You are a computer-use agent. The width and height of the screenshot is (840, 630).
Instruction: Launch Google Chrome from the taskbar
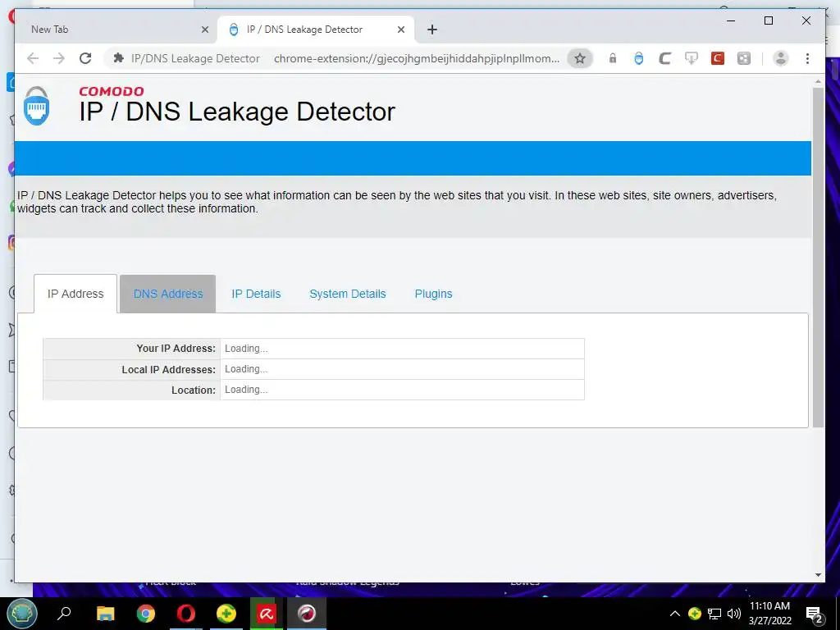click(x=145, y=614)
